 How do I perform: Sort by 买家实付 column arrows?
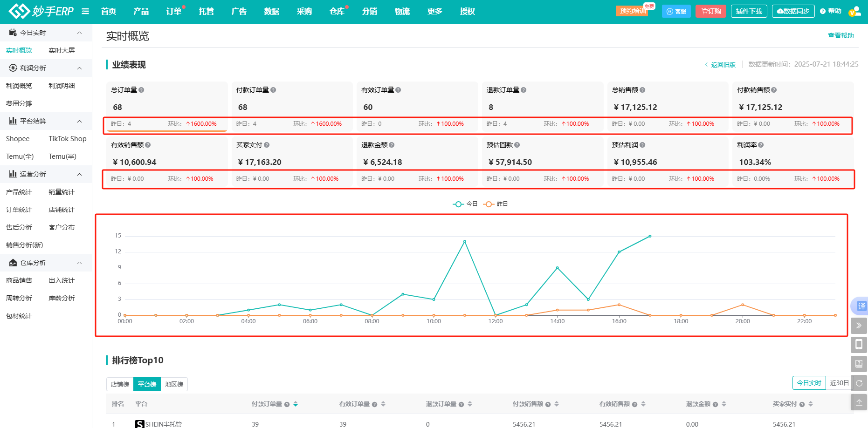[x=811, y=404]
